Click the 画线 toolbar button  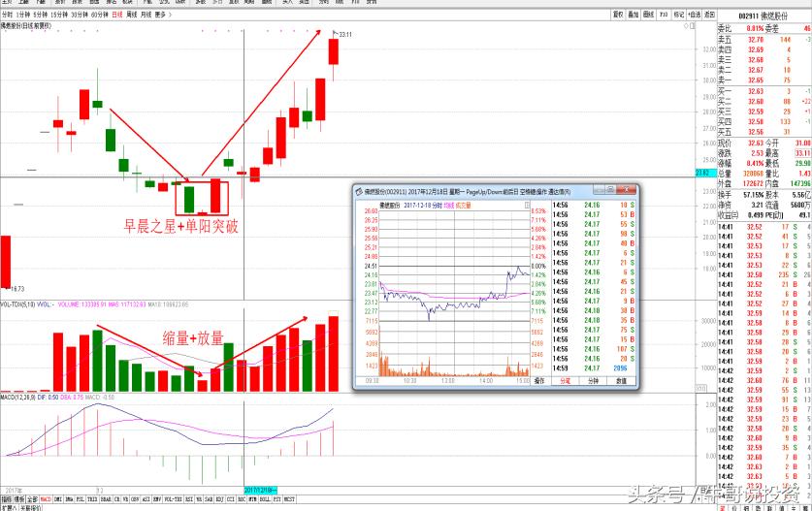tap(648, 15)
